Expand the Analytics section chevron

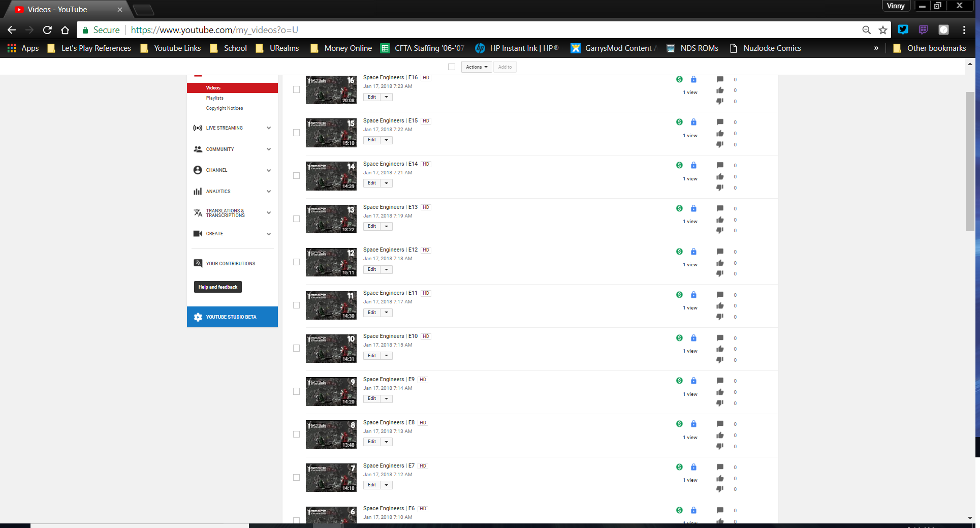coord(269,192)
